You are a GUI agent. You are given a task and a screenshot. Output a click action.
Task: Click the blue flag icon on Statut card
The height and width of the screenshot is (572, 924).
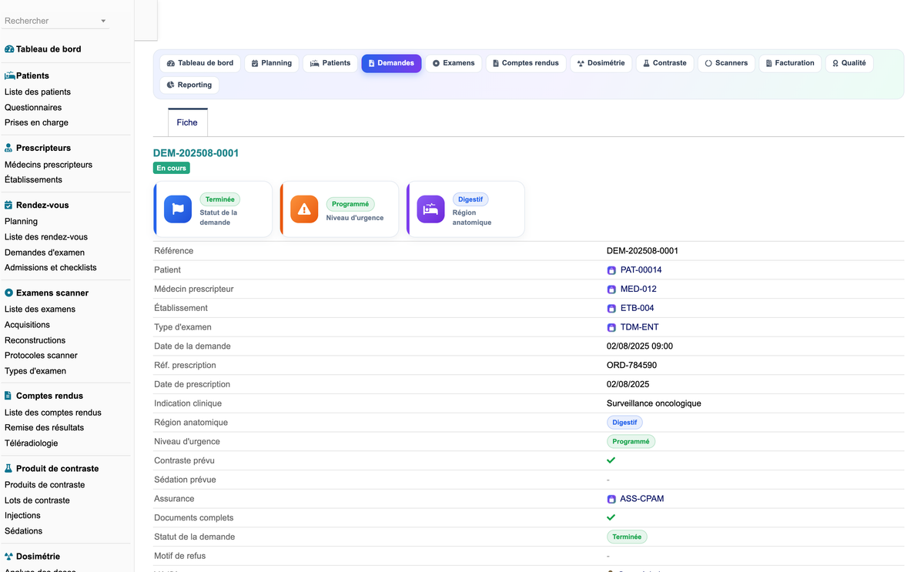(x=178, y=209)
